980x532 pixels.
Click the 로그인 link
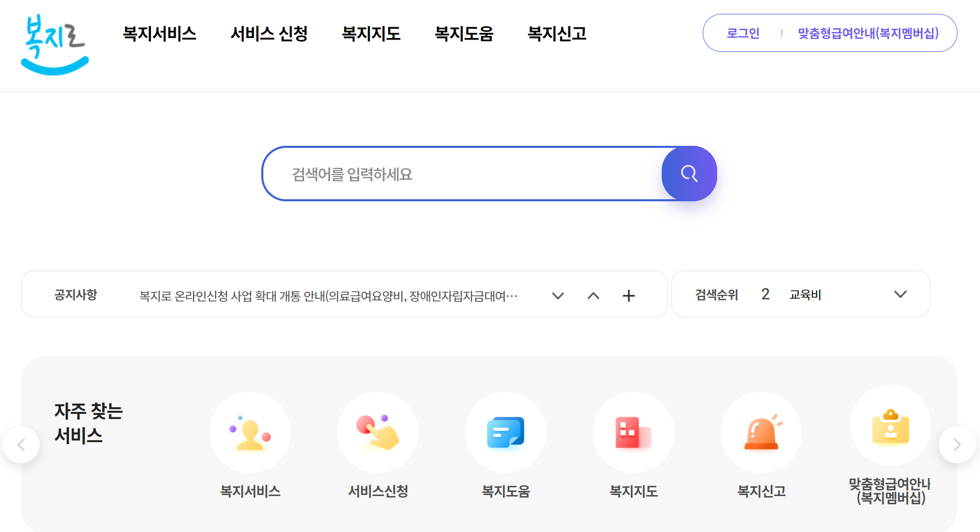point(743,33)
